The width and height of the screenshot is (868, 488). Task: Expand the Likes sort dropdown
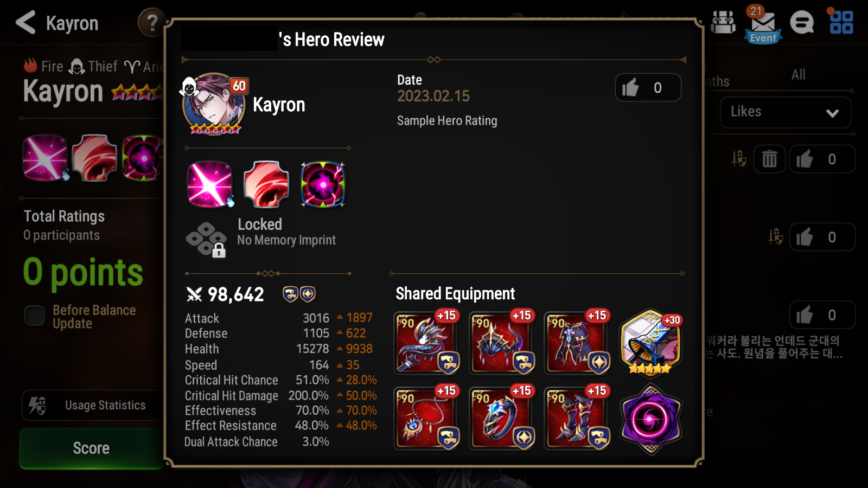[785, 112]
